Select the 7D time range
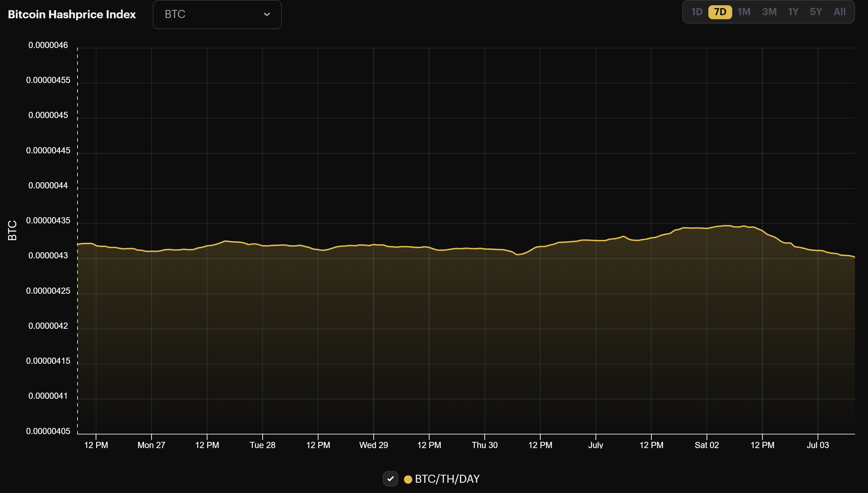 (x=720, y=12)
